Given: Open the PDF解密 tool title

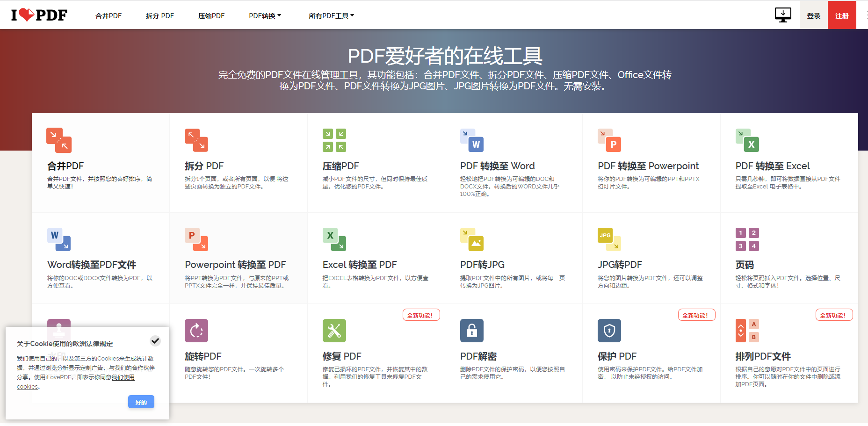Looking at the screenshot, I should coord(478,356).
